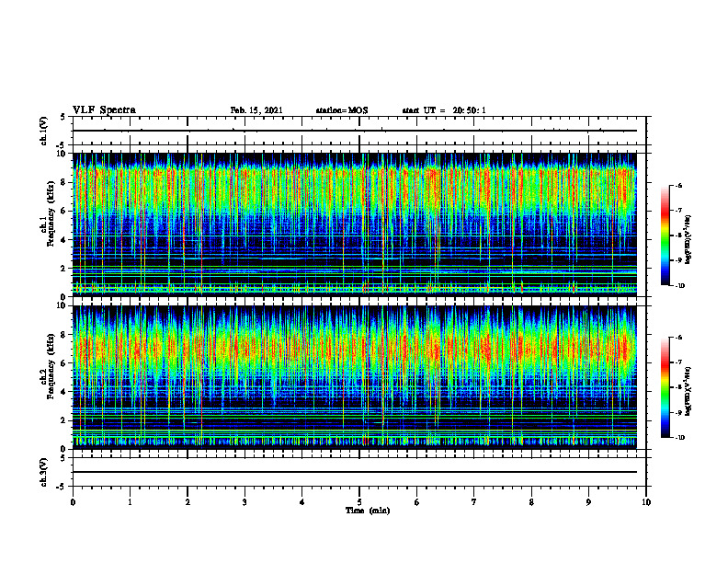Click the "-6" tick on ch.2 color bar
Viewport: 728px width, 563px height.
[x=678, y=338]
